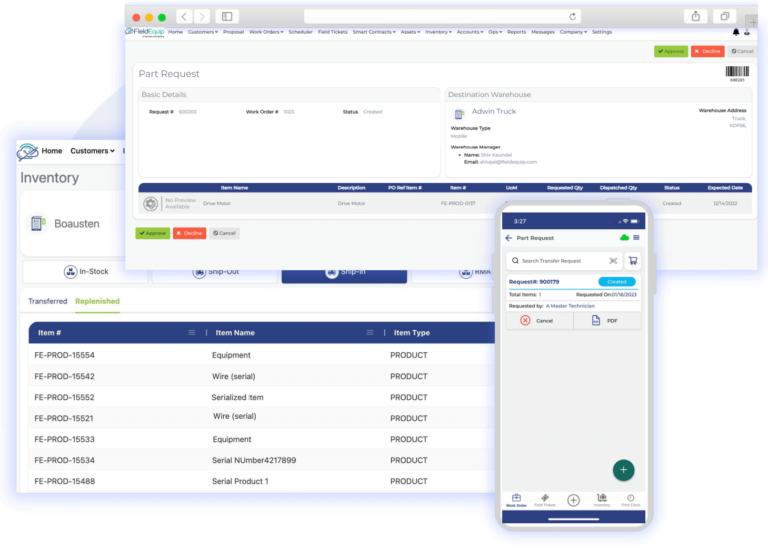Click bottom Cancel button below item table
The height and width of the screenshot is (548, 768).
pos(224,233)
